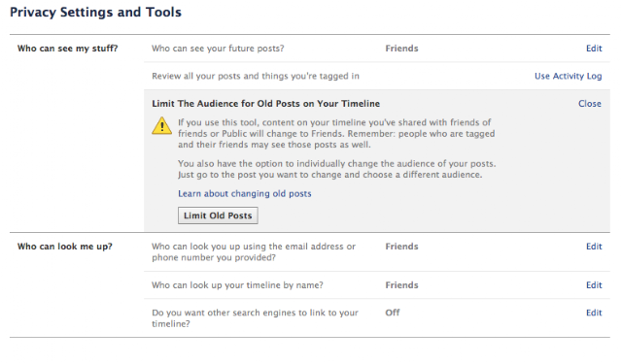622x364 pixels.
Task: Click the Privacy Settings and Tools heading
Action: pos(95,13)
